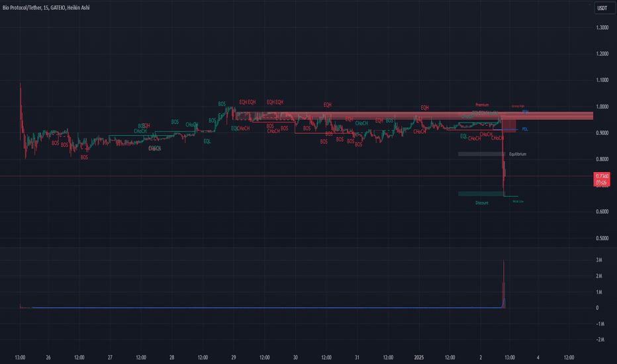Viewport: 617px width, 364px height.
Task: Click the −2M volume axis label
Action: [x=600, y=340]
